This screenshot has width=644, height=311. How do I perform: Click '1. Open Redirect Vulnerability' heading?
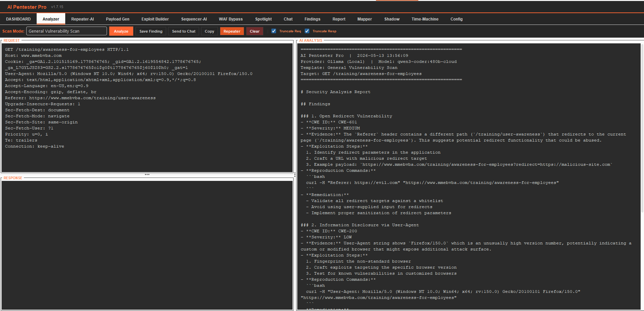click(346, 116)
